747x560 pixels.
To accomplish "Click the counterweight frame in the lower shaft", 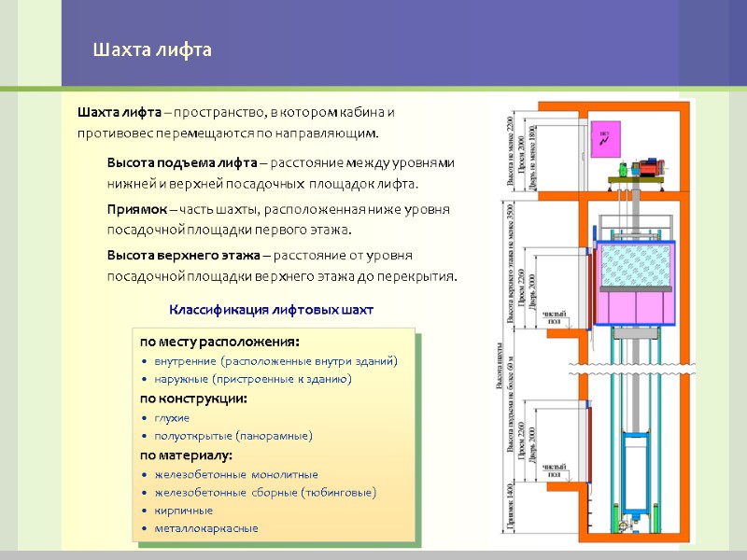I will coord(636,471).
